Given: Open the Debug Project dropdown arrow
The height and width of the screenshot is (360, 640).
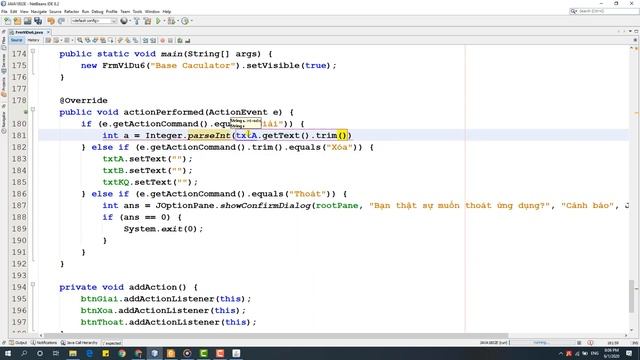Looking at the screenshot, I should [x=178, y=21].
